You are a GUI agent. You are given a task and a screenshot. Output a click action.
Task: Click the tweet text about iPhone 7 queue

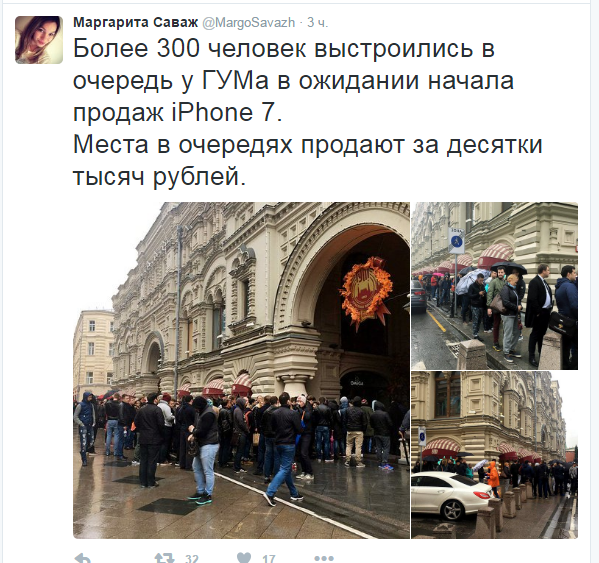click(x=308, y=112)
